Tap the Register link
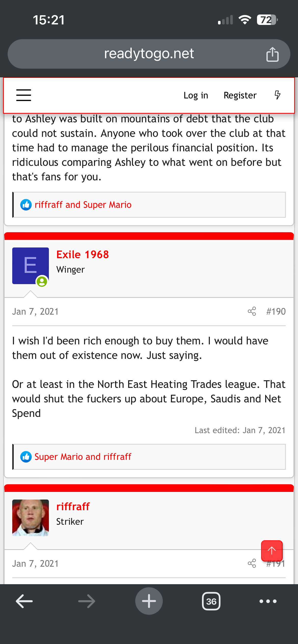The height and width of the screenshot is (644, 298). pyautogui.click(x=240, y=95)
